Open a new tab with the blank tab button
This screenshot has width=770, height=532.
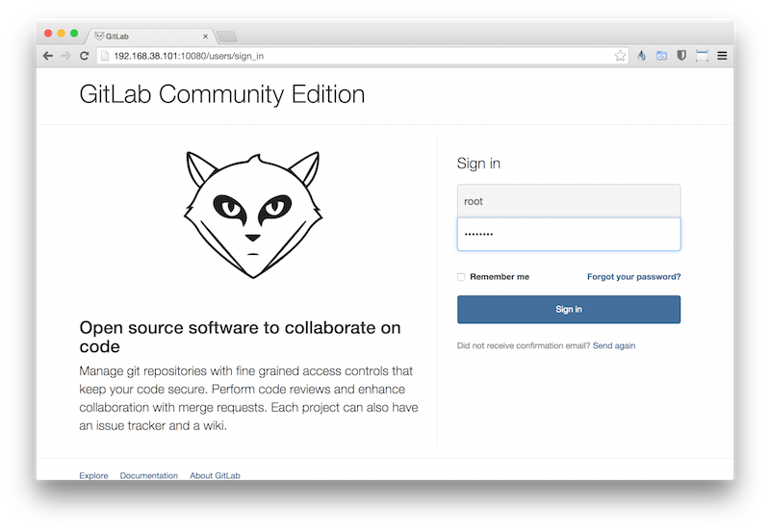tap(227, 37)
